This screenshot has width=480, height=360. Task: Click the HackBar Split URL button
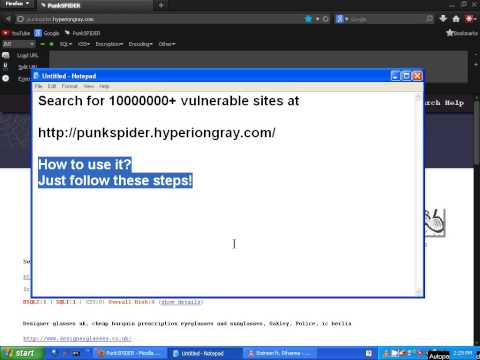[27, 67]
